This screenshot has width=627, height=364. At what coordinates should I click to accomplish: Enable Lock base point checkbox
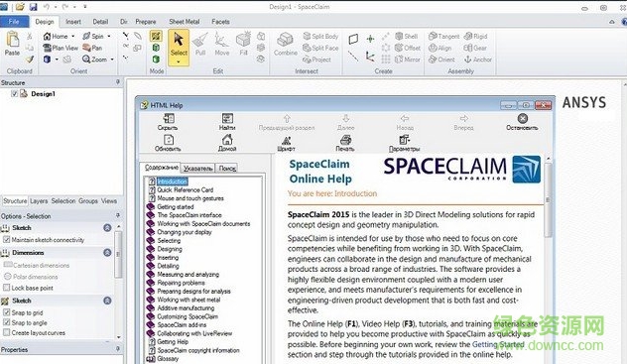[6, 288]
